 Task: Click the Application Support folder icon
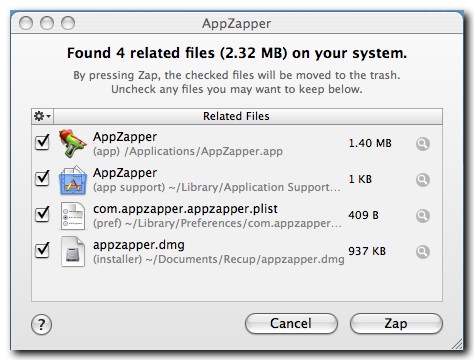[x=73, y=180]
